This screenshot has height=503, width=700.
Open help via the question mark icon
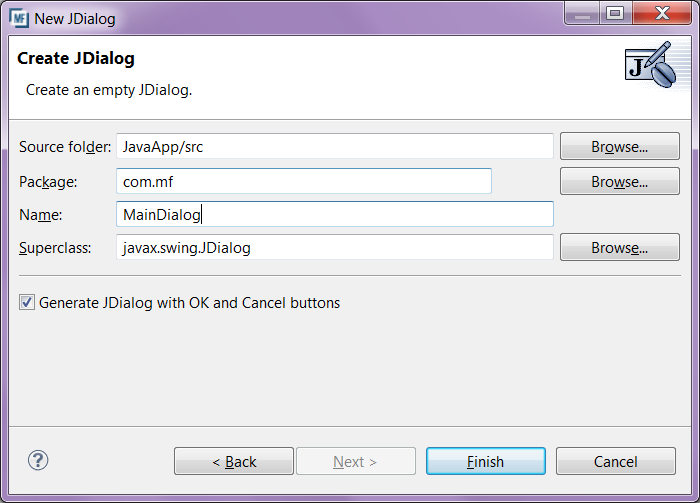[38, 460]
